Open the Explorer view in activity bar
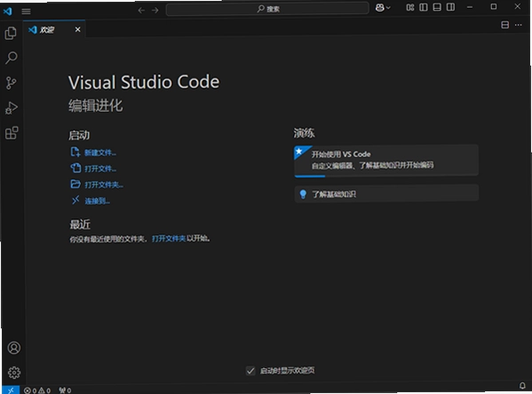 [x=11, y=33]
